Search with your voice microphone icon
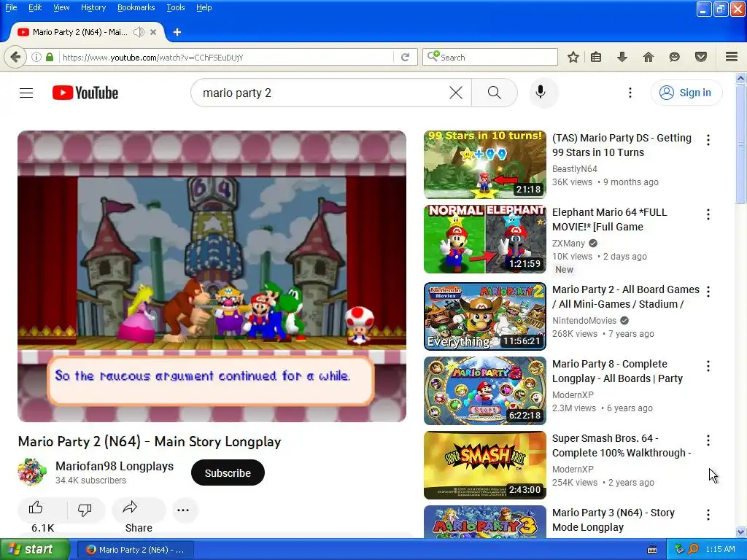 tap(541, 92)
